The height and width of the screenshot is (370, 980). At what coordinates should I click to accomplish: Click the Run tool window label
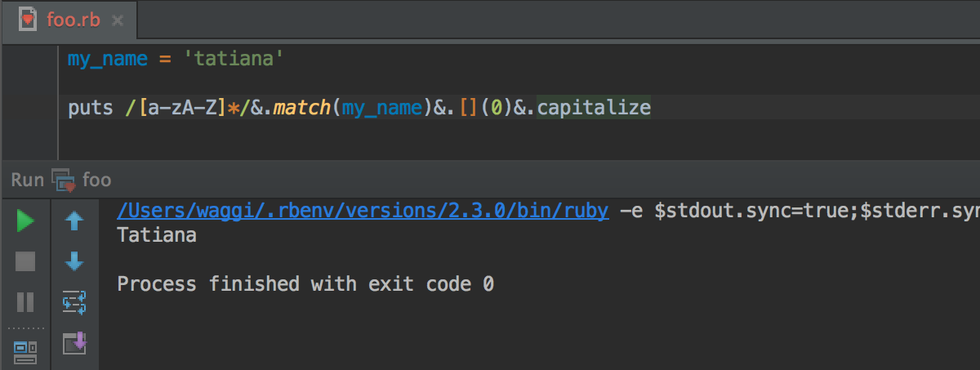pyautogui.click(x=27, y=180)
